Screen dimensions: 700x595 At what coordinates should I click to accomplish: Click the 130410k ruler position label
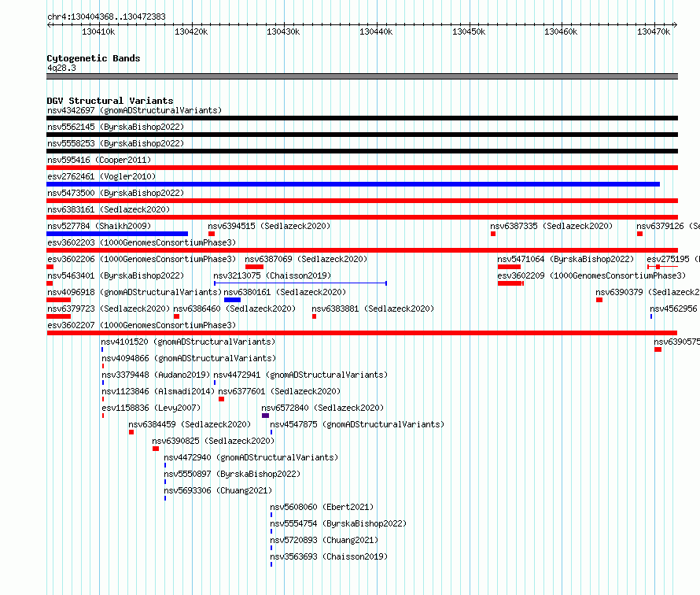coord(98,31)
